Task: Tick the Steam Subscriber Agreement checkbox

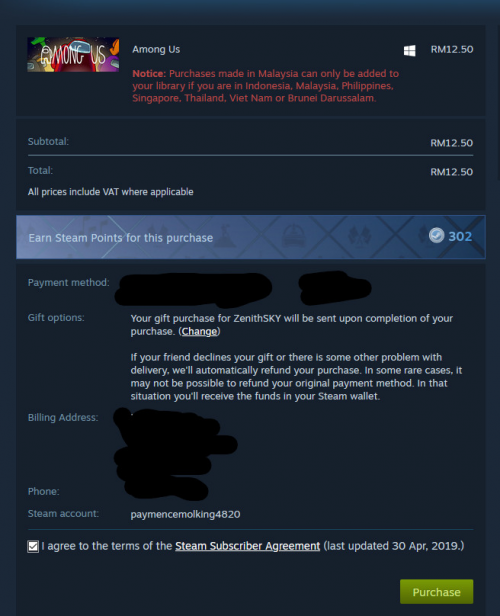Action: (x=33, y=546)
